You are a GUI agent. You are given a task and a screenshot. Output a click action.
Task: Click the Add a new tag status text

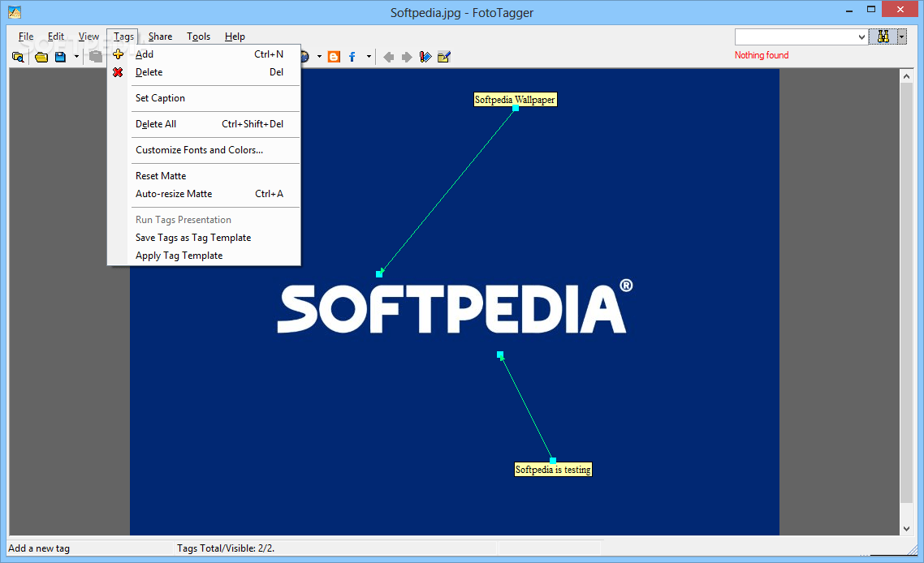click(39, 548)
